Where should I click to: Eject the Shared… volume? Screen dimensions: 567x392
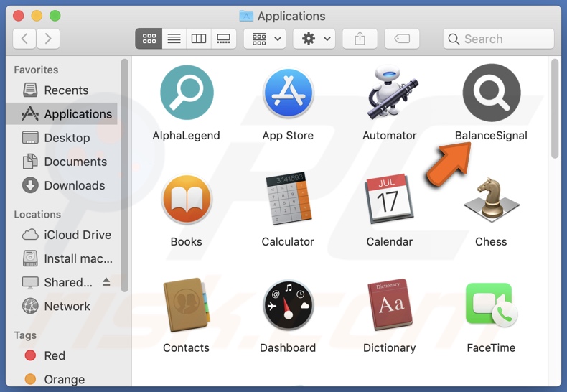pos(106,281)
